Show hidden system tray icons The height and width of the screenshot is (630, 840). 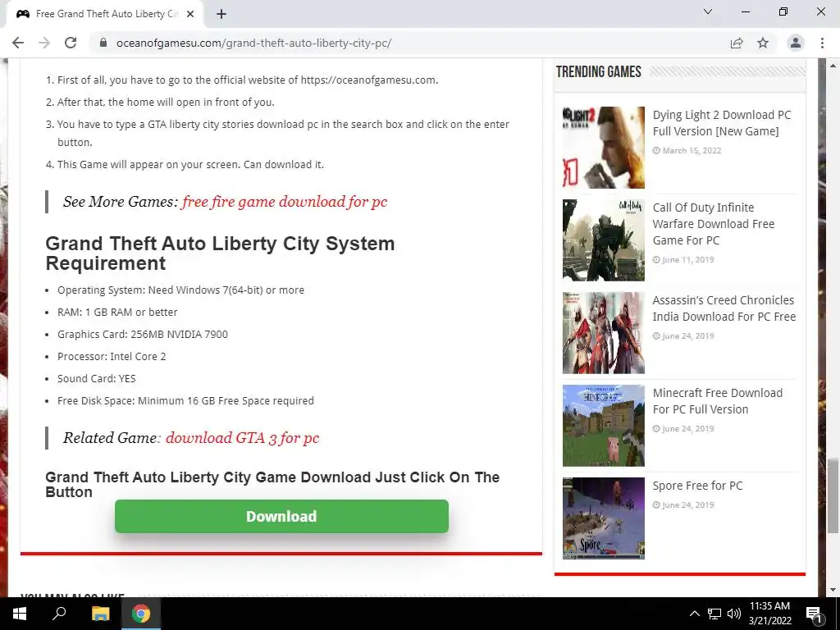click(x=694, y=614)
